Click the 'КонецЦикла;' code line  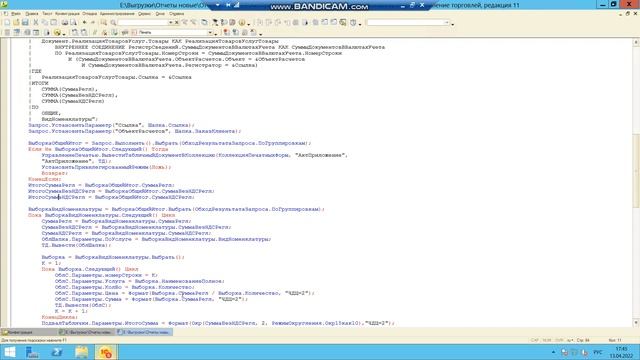click(59, 317)
